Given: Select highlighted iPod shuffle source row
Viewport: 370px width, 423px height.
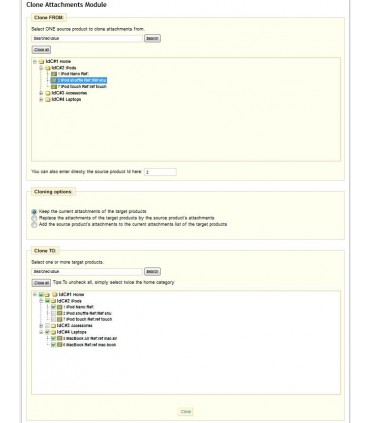Looking at the screenshot, I should click(x=79, y=80).
